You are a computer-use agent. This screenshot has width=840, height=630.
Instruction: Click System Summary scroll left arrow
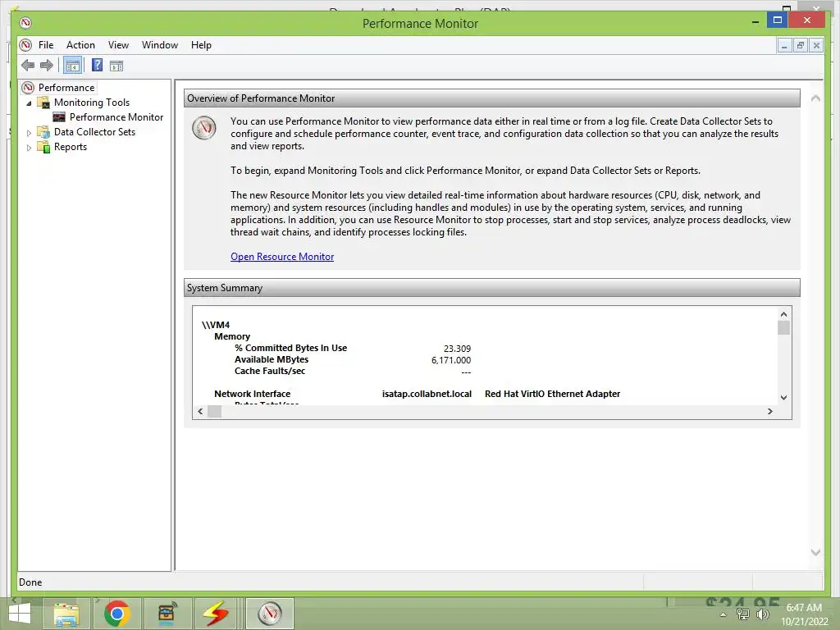pyautogui.click(x=200, y=412)
